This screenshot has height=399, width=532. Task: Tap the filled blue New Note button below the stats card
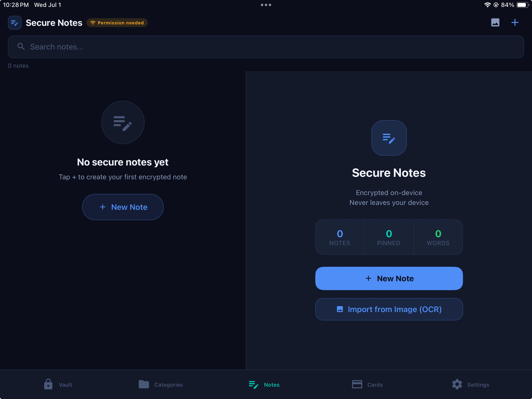[x=389, y=279]
